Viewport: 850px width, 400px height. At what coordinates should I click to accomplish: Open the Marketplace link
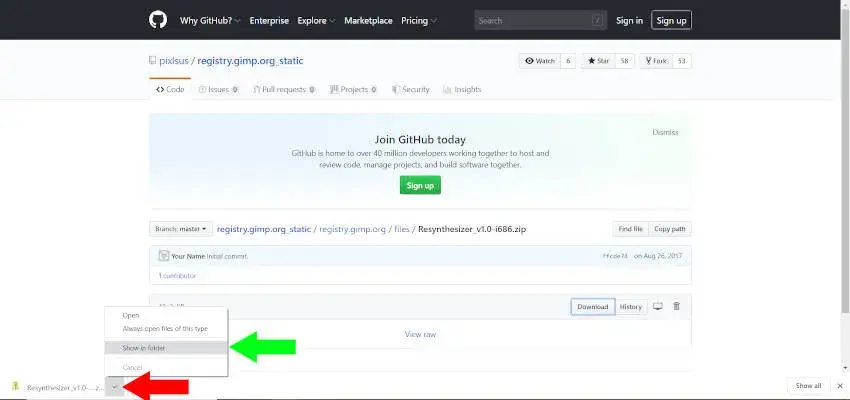pyautogui.click(x=368, y=21)
